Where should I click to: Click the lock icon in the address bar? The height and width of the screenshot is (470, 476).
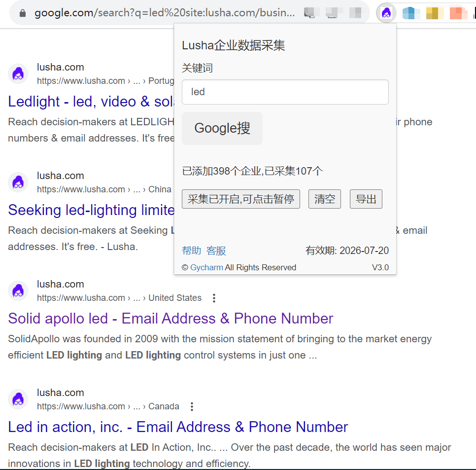click(23, 12)
